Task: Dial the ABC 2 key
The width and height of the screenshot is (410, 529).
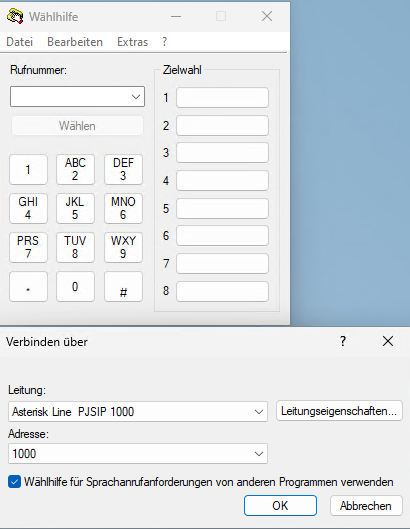Action: click(x=75, y=169)
